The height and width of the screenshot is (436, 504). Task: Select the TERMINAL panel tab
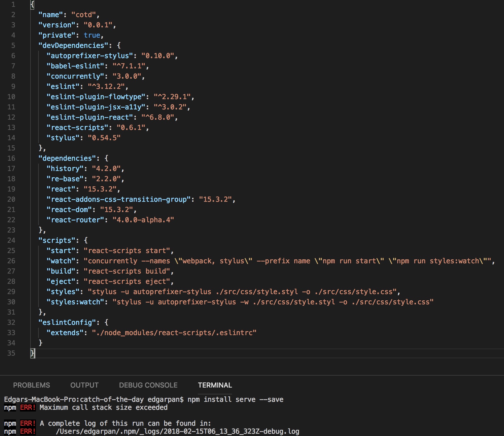click(x=215, y=385)
